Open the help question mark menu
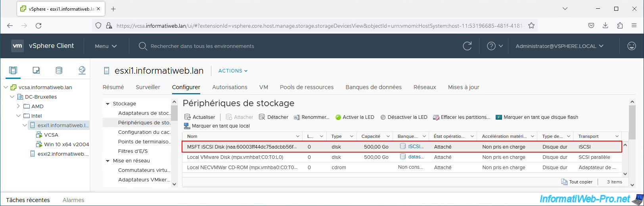This screenshot has height=206, width=644. [495, 46]
